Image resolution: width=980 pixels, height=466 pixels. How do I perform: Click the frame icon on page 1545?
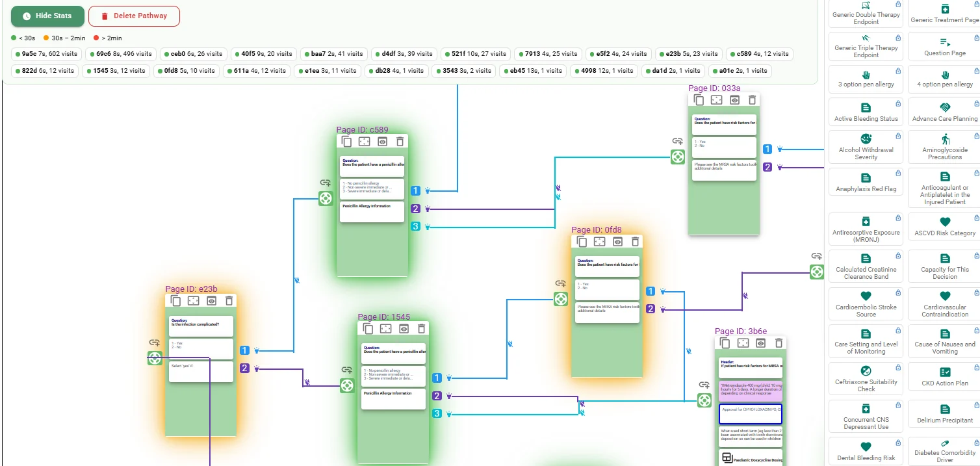386,328
